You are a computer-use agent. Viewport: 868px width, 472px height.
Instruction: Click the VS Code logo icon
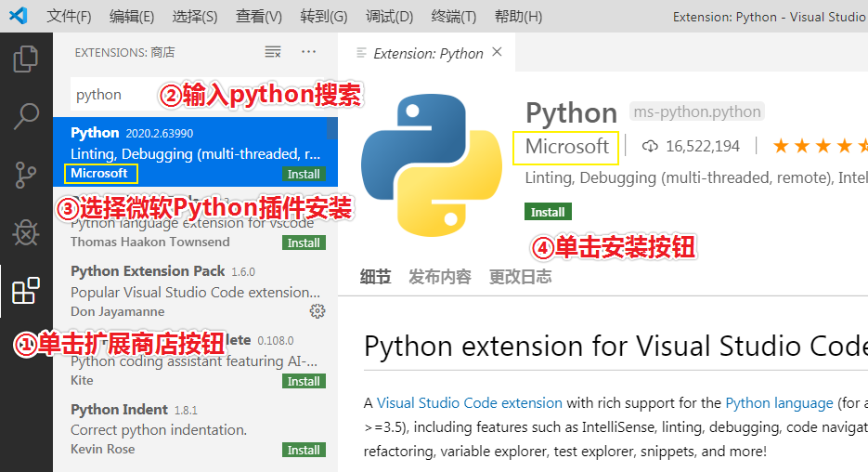coord(19,16)
